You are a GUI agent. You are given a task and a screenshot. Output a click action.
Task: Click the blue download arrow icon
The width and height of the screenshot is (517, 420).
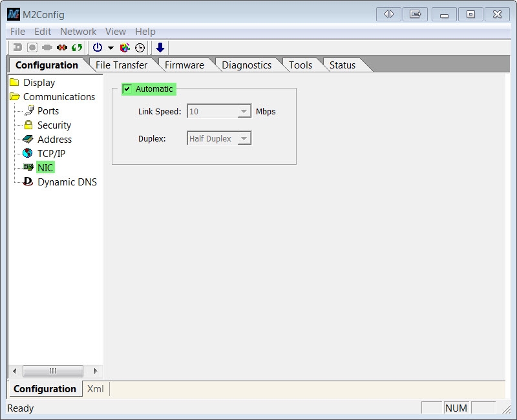pos(160,47)
